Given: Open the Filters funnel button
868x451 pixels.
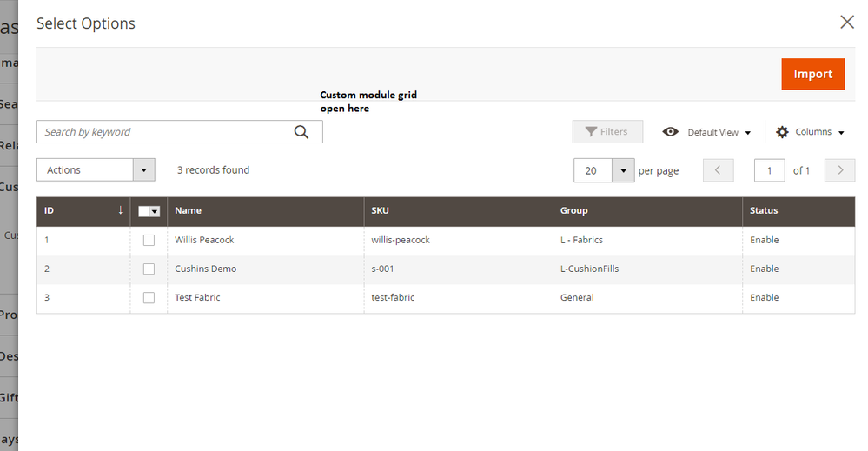Looking at the screenshot, I should (606, 132).
